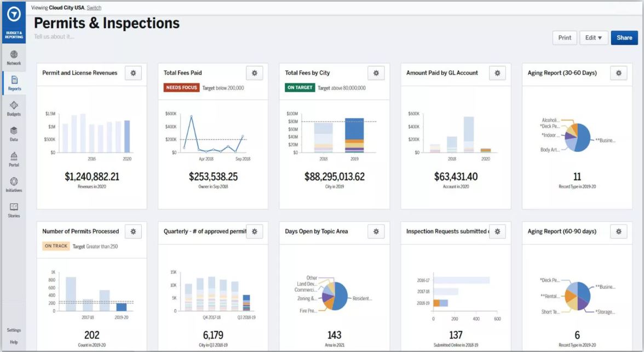This screenshot has width=644, height=352.
Task: Click the Settings item in sidebar
Action: click(14, 330)
